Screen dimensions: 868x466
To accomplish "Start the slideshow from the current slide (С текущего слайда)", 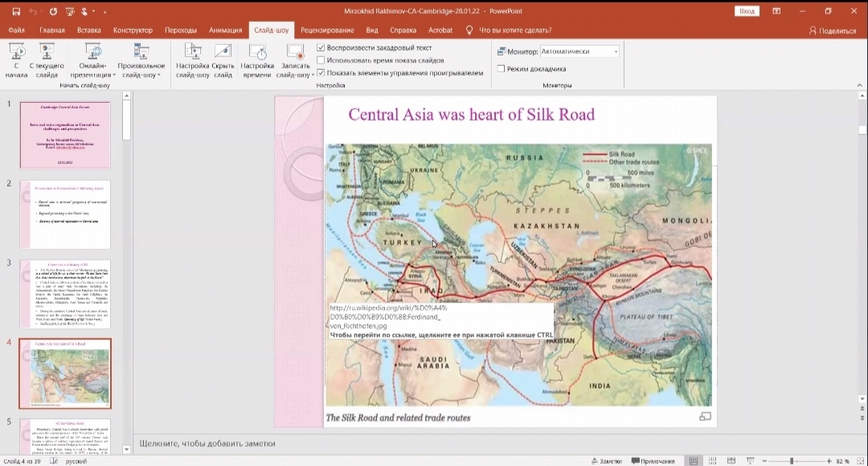I will pos(47,61).
